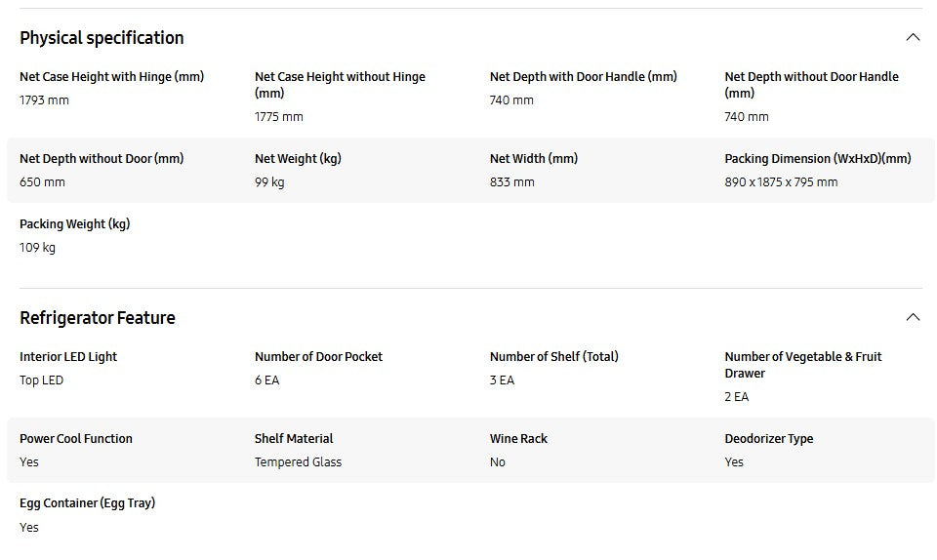Click the Refrigerator Feature heading

tap(98, 318)
